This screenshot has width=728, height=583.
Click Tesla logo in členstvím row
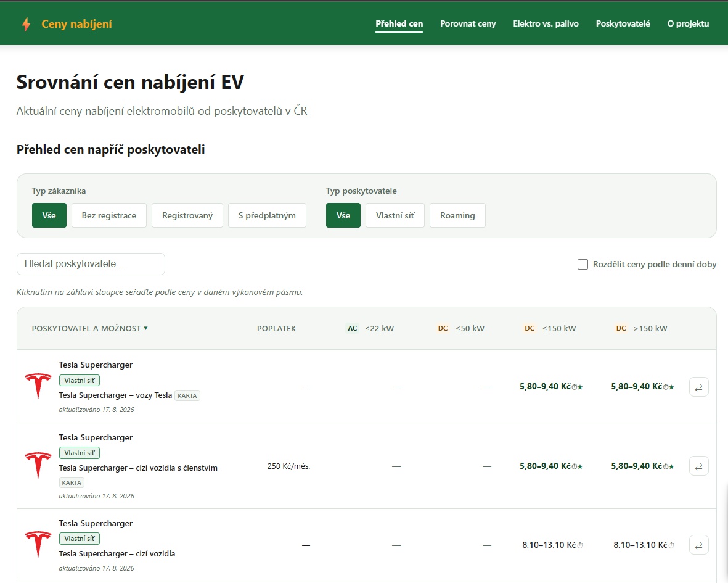tap(38, 465)
